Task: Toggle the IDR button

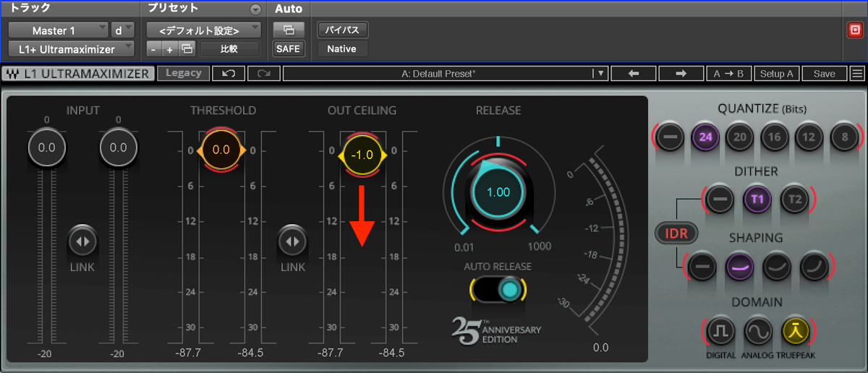Action: pos(676,233)
